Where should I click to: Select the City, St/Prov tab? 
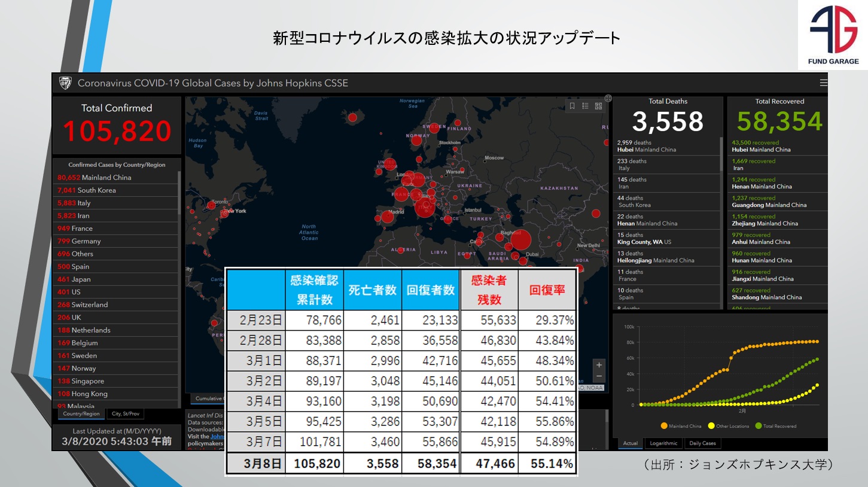click(124, 414)
